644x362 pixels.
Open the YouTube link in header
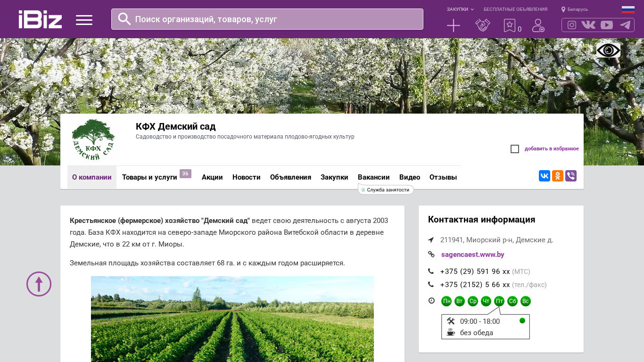(607, 25)
